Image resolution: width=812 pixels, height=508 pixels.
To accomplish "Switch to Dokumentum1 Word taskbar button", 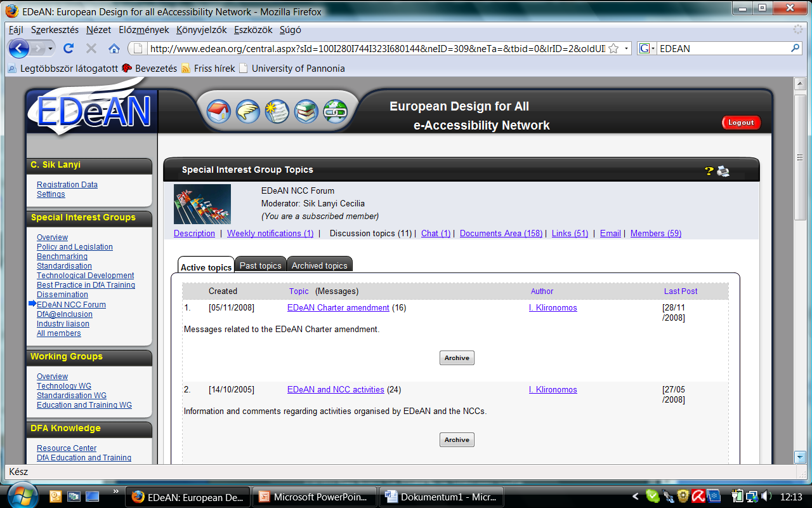I will point(442,497).
